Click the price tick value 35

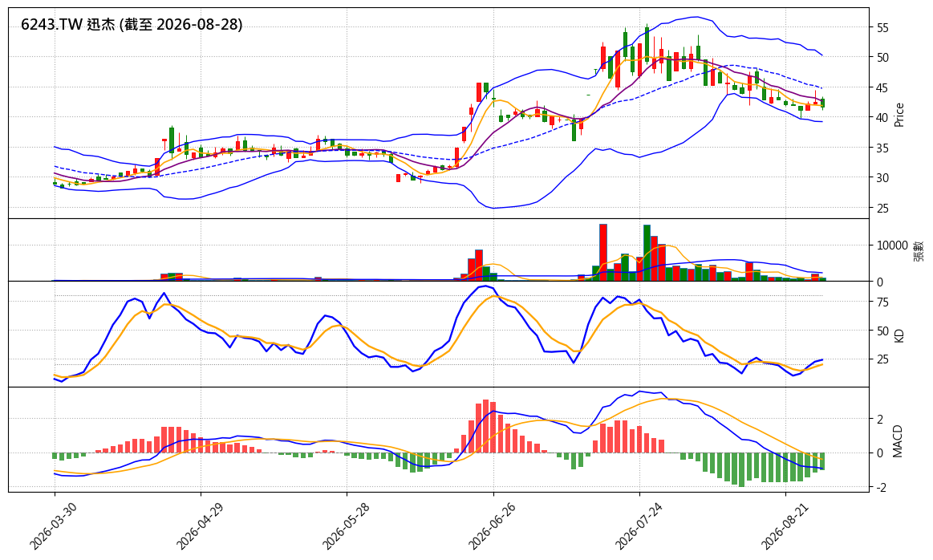882,148
